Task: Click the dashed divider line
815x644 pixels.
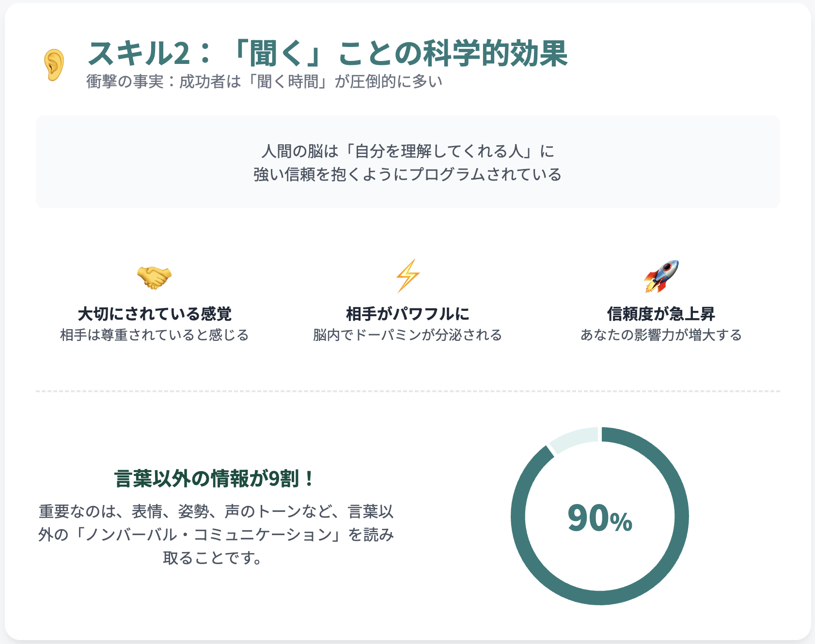Action: [x=407, y=391]
